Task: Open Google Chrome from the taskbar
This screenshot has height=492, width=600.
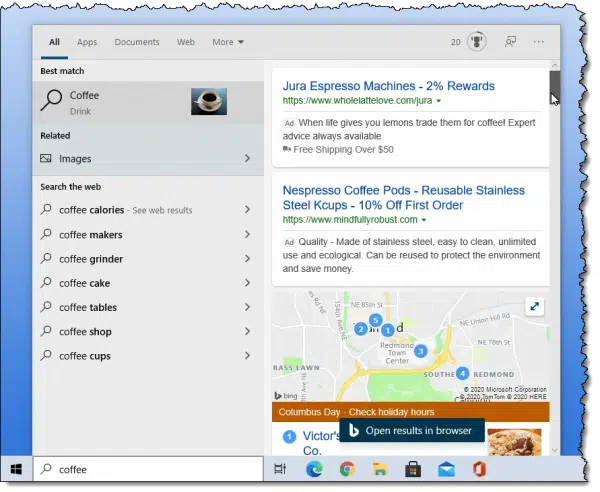Action: 347,468
